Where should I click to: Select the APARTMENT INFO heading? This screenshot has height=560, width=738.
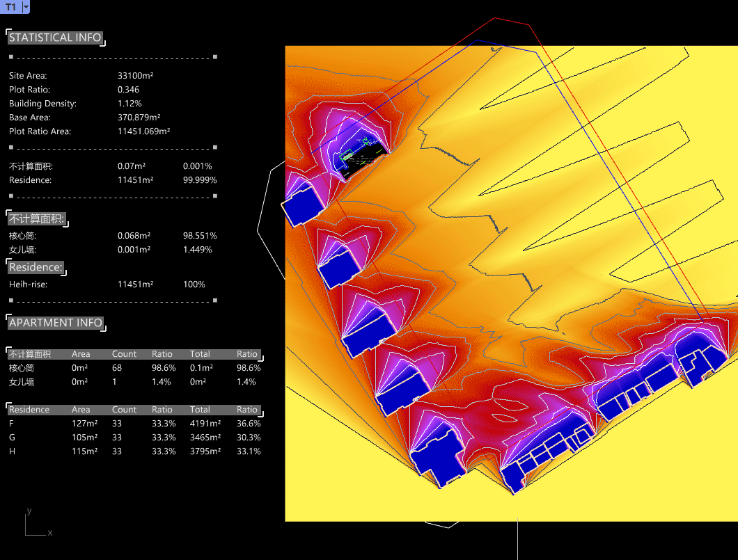click(56, 323)
